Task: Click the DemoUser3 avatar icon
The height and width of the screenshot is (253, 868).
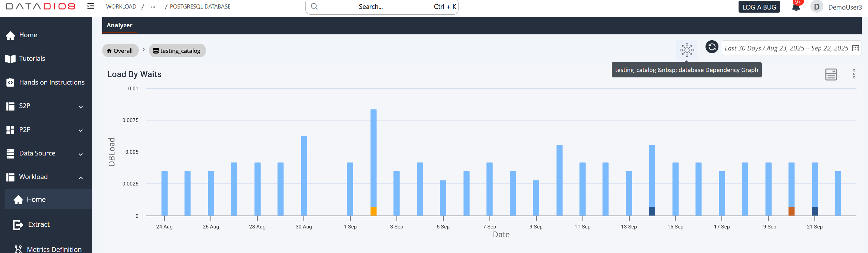Action: pos(817,7)
